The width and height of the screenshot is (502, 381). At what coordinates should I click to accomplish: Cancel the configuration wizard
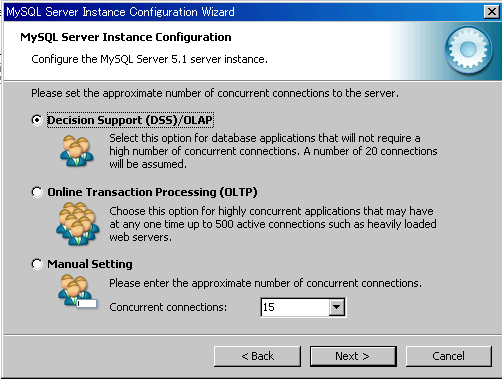[449, 356]
